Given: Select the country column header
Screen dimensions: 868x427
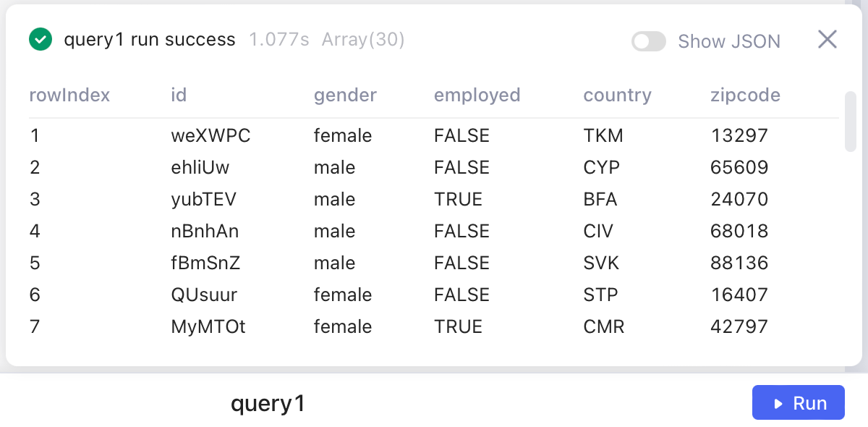Looking at the screenshot, I should (617, 95).
